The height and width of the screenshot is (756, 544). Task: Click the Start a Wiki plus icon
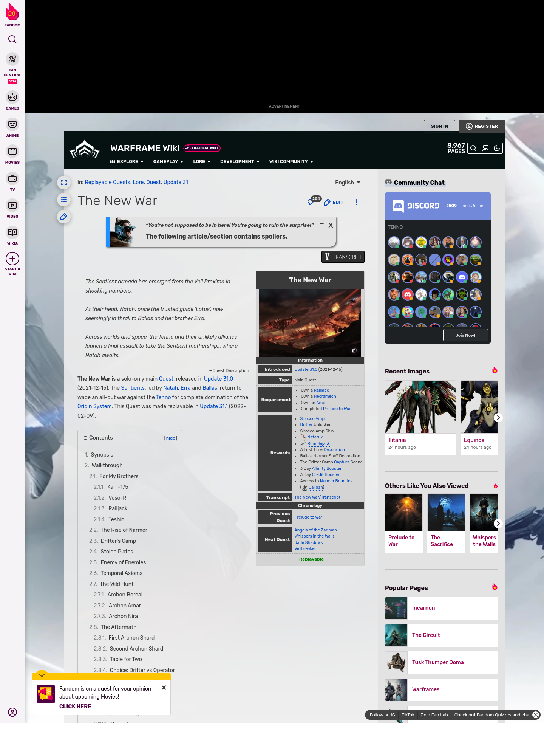(12, 259)
